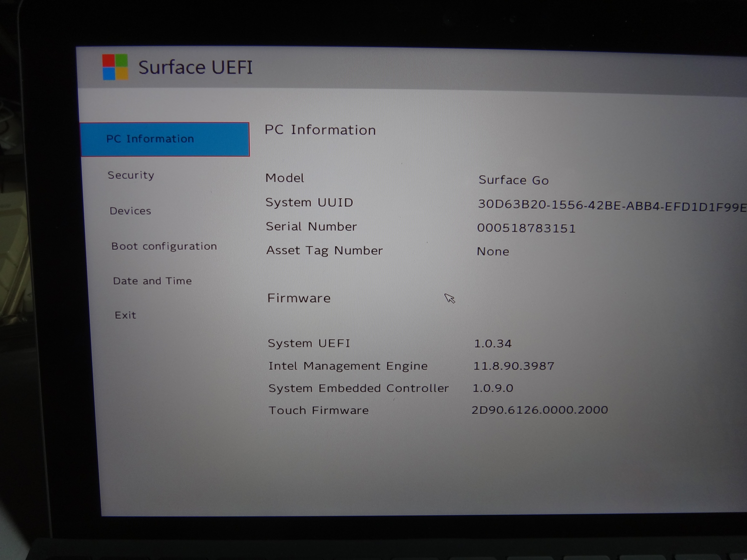Click the Model label
The height and width of the screenshot is (560, 747).
click(285, 178)
